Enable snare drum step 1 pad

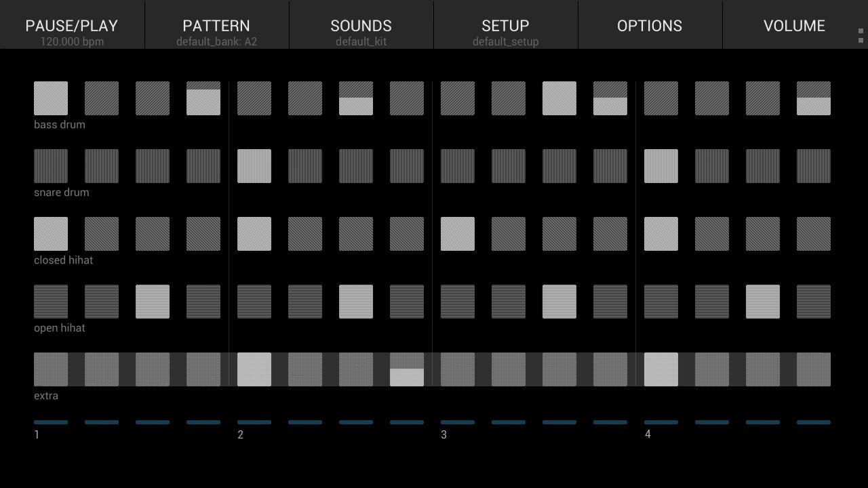[x=51, y=166]
